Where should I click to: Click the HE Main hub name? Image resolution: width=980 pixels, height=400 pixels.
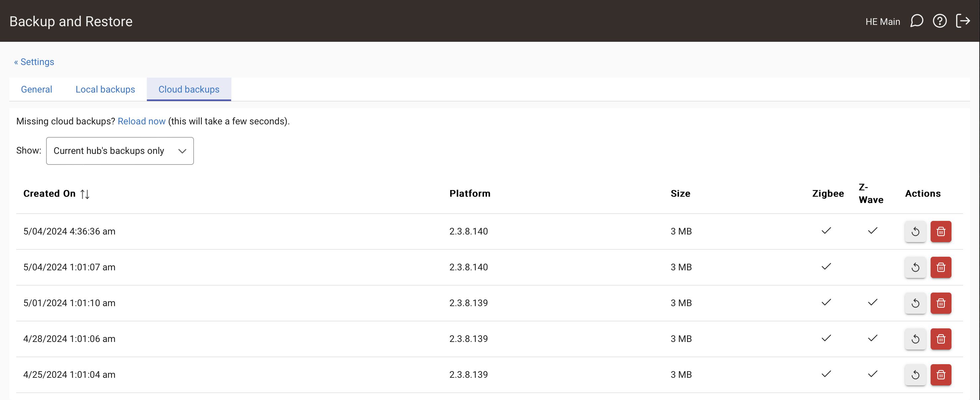point(883,22)
